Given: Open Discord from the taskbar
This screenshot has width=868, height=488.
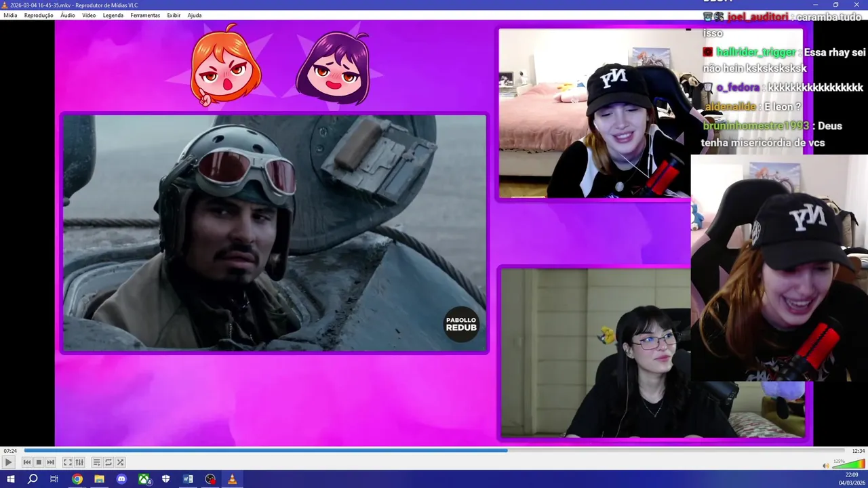Looking at the screenshot, I should [121, 479].
